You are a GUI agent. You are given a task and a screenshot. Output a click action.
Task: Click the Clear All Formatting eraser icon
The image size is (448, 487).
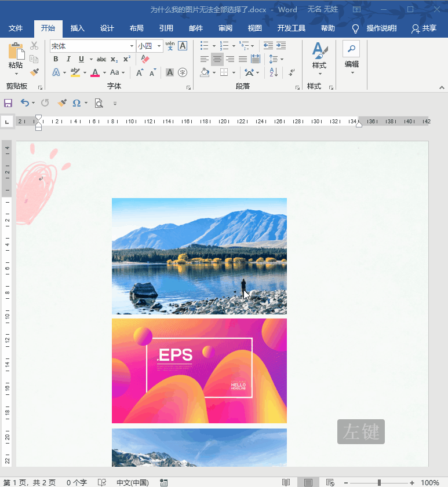(x=145, y=59)
